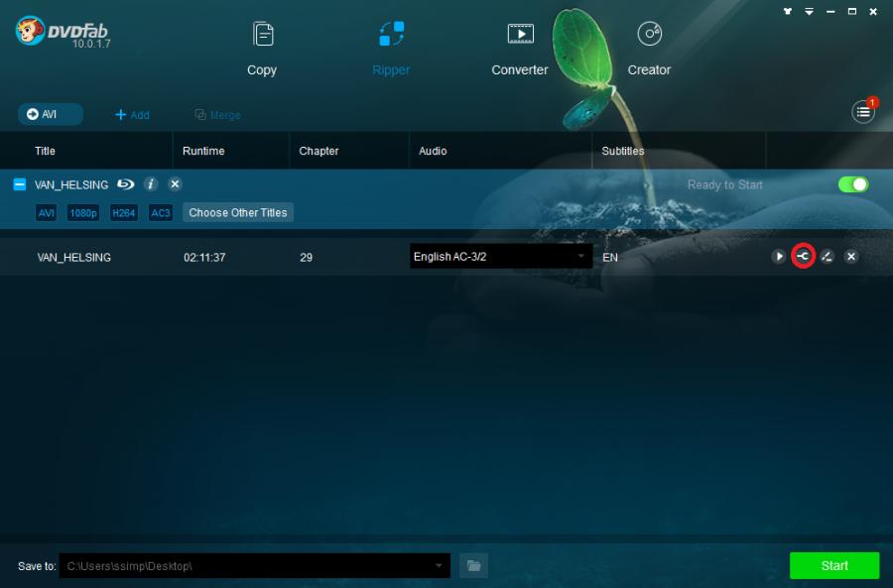Switch to the Ripper module
The height and width of the screenshot is (588, 893).
coord(391,49)
